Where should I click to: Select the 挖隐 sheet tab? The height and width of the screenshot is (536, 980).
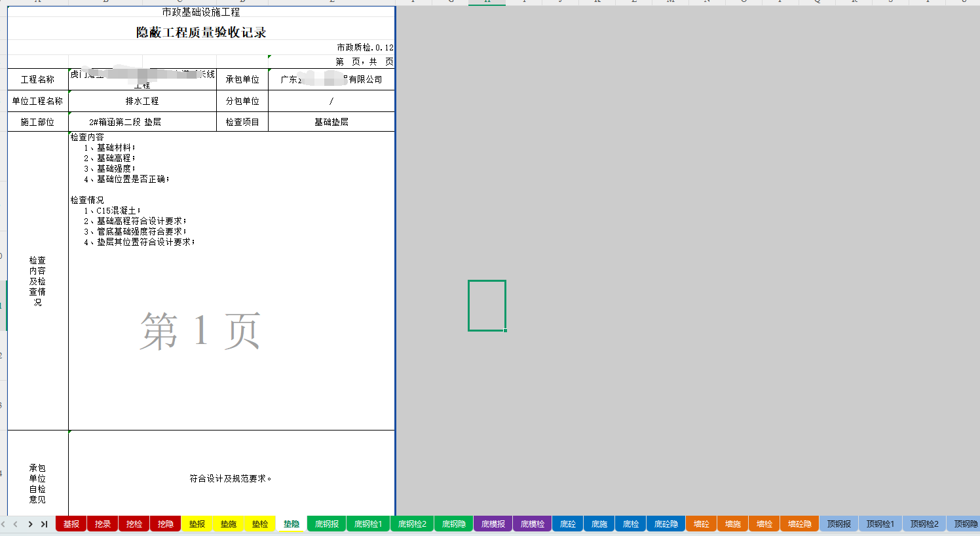(165, 524)
